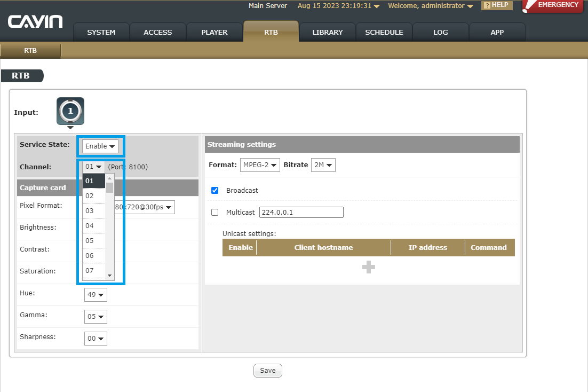Click the CAYIN logo
Viewport: 588px width, 392px height.
pos(35,21)
